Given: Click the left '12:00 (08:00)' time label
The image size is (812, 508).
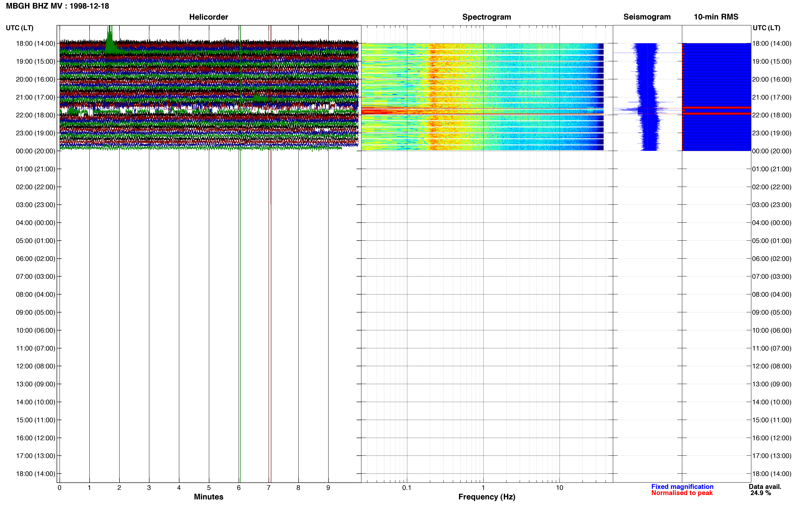Looking at the screenshot, I should [36, 366].
